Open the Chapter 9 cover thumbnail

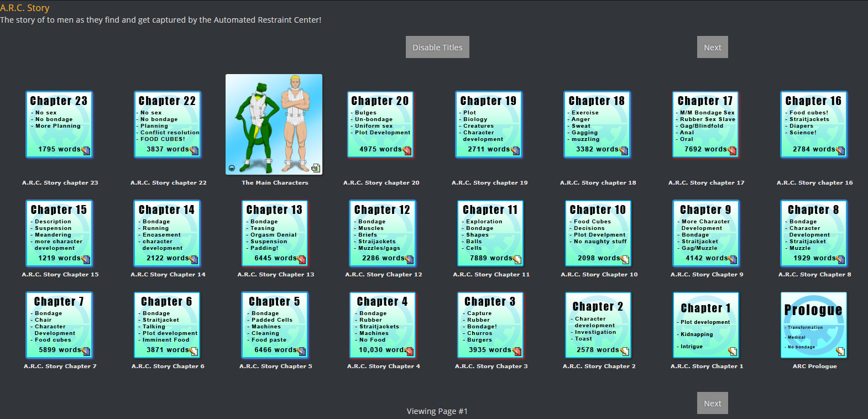(706, 233)
